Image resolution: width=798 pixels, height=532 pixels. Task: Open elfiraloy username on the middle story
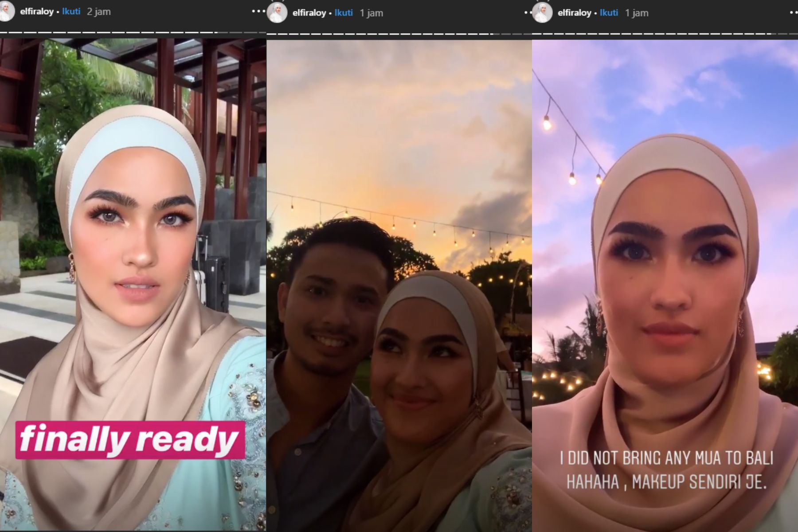309,13
